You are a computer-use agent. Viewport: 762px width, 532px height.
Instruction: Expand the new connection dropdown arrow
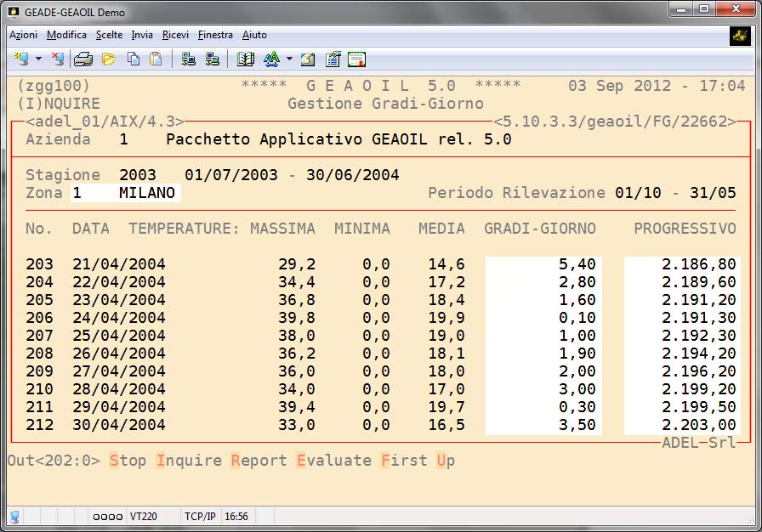[38, 59]
